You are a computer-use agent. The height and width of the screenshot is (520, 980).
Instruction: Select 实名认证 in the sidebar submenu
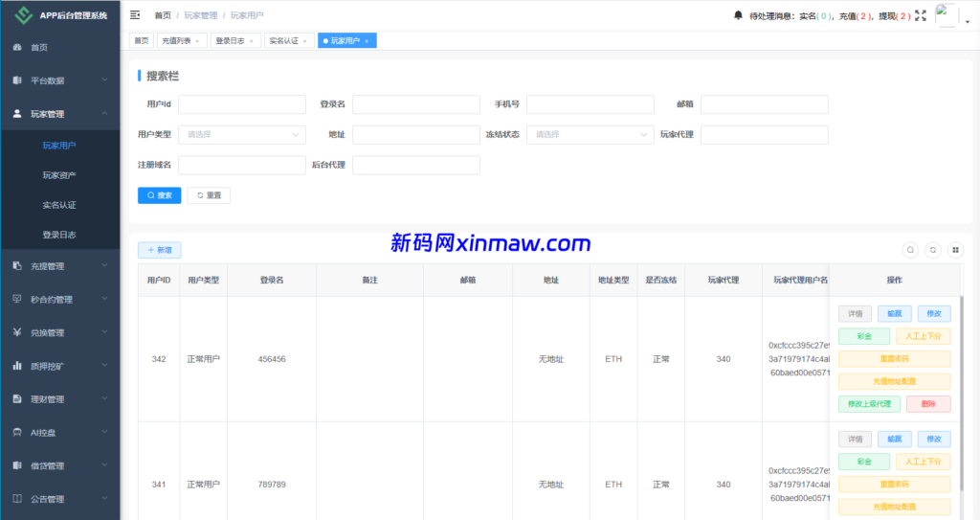[59, 205]
